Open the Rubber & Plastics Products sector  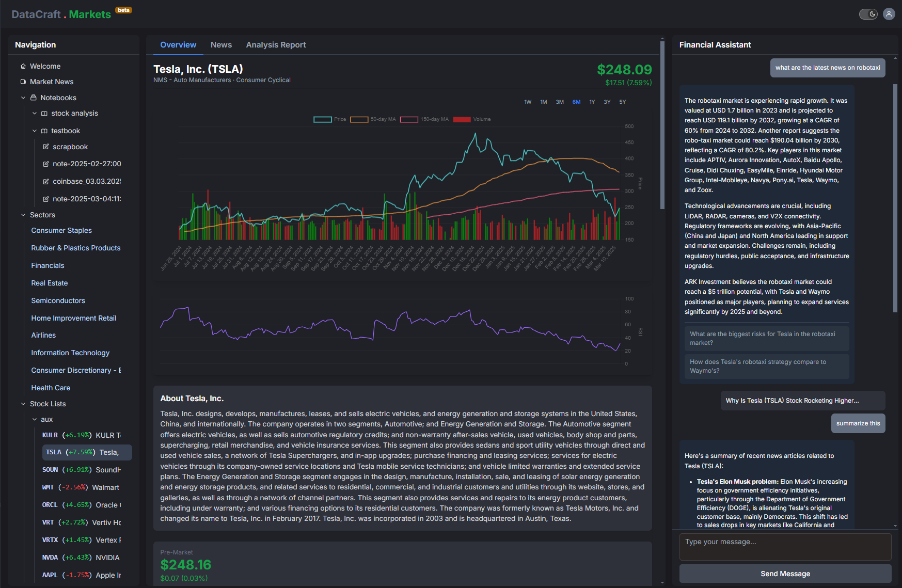(x=76, y=248)
